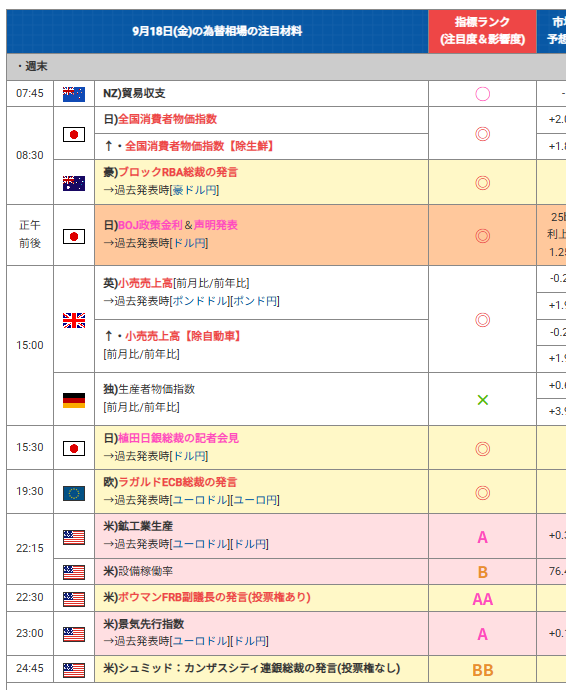Open the ボウマンFRB副議長の発言 link
This screenshot has height=690, width=566.
pyautogui.click(x=214, y=597)
